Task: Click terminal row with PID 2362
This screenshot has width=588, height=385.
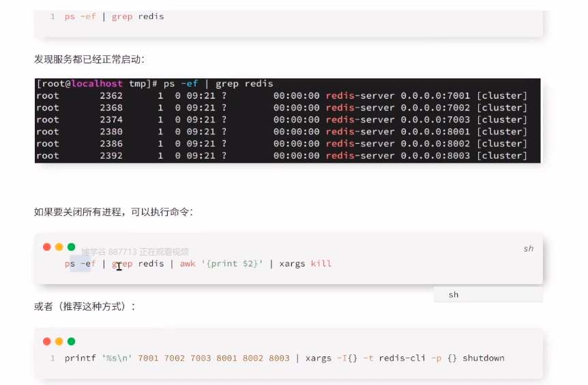Action: coord(282,95)
